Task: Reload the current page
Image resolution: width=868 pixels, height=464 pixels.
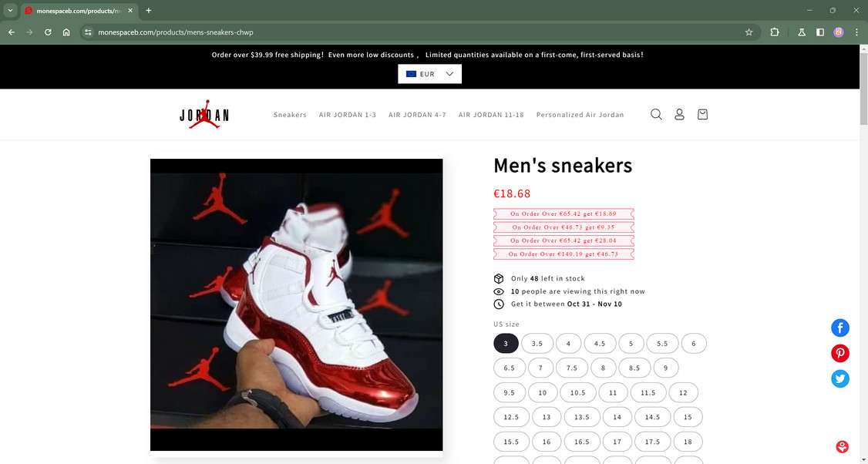Action: [48, 32]
